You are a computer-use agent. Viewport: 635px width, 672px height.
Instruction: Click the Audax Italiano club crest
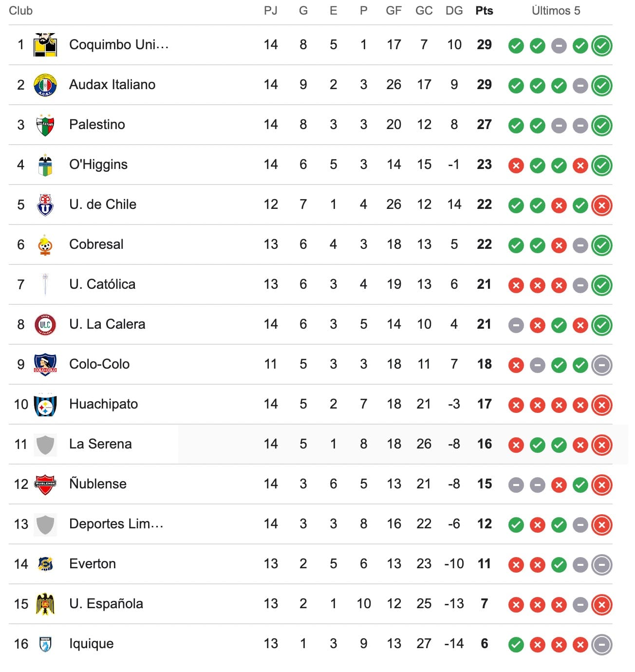(45, 85)
